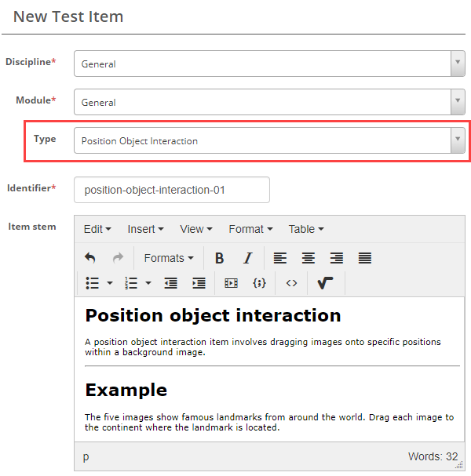Image resolution: width=471 pixels, height=476 pixels.
Task: Open the Discipline dropdown
Action: click(269, 64)
